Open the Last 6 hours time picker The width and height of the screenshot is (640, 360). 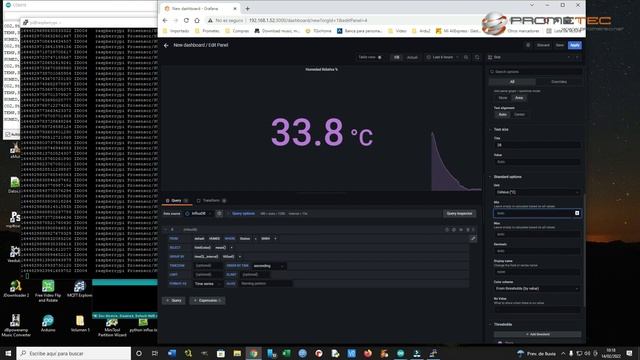442,58
